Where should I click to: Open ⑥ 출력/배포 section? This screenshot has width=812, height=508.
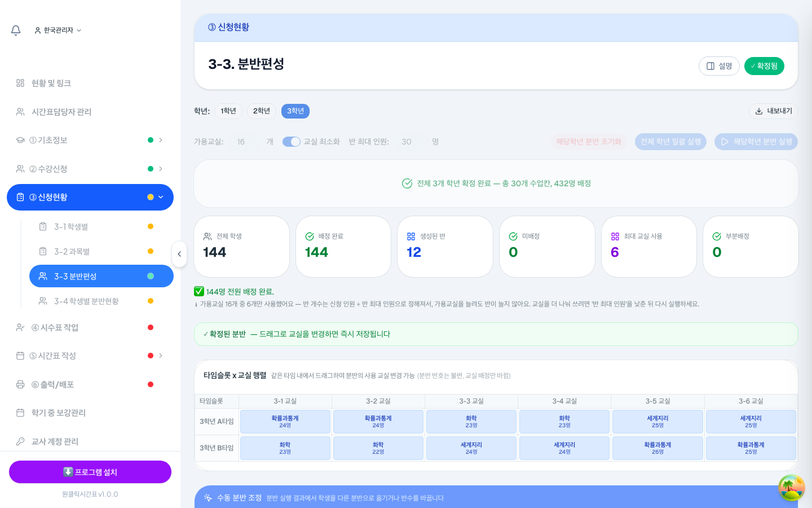click(90, 384)
